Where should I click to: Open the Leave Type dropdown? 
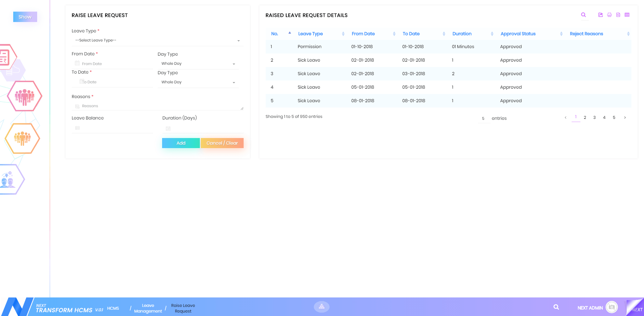(x=157, y=41)
